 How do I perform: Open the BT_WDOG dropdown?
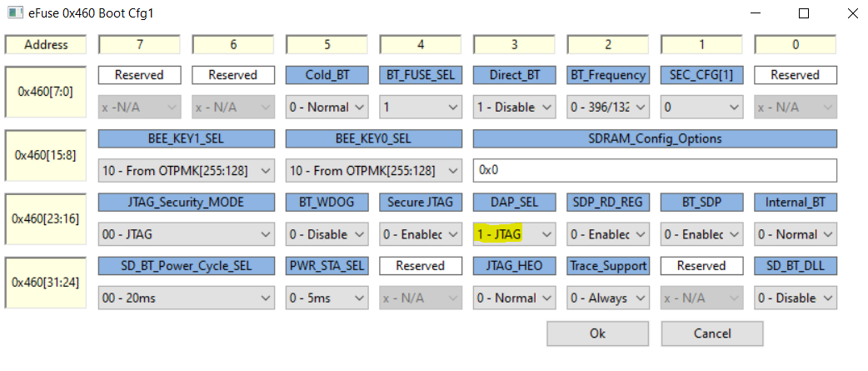327,234
